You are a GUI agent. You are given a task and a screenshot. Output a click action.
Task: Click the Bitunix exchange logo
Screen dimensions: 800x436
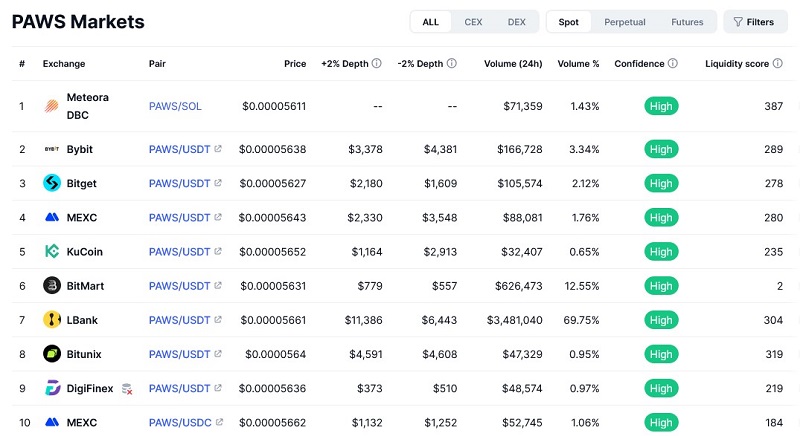[52, 354]
